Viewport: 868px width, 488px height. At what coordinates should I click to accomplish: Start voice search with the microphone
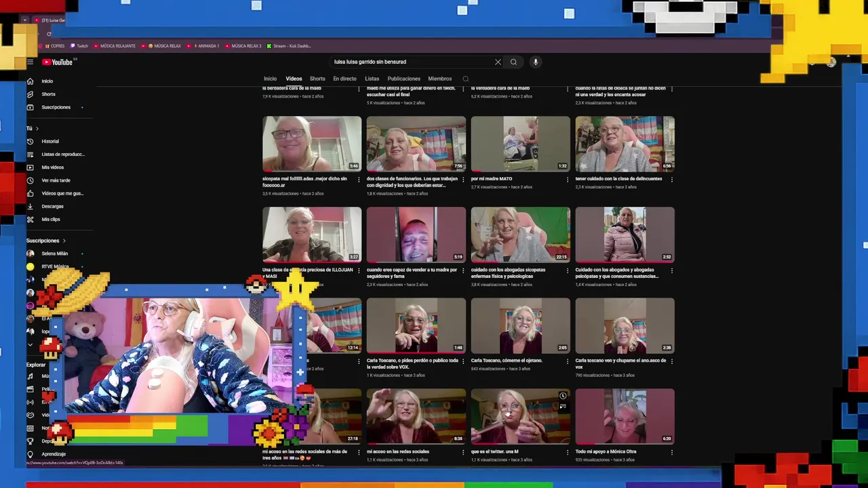[x=535, y=62]
